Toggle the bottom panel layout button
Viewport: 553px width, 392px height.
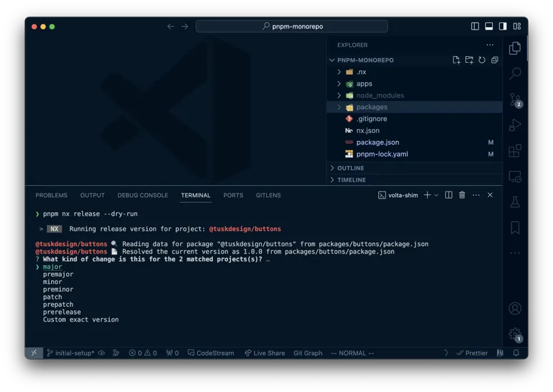coord(489,26)
